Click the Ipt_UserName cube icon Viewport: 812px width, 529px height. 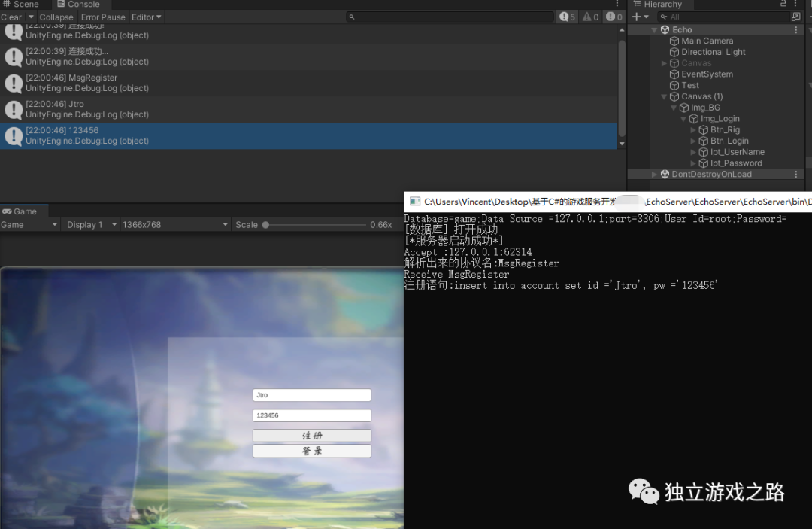pyautogui.click(x=703, y=152)
